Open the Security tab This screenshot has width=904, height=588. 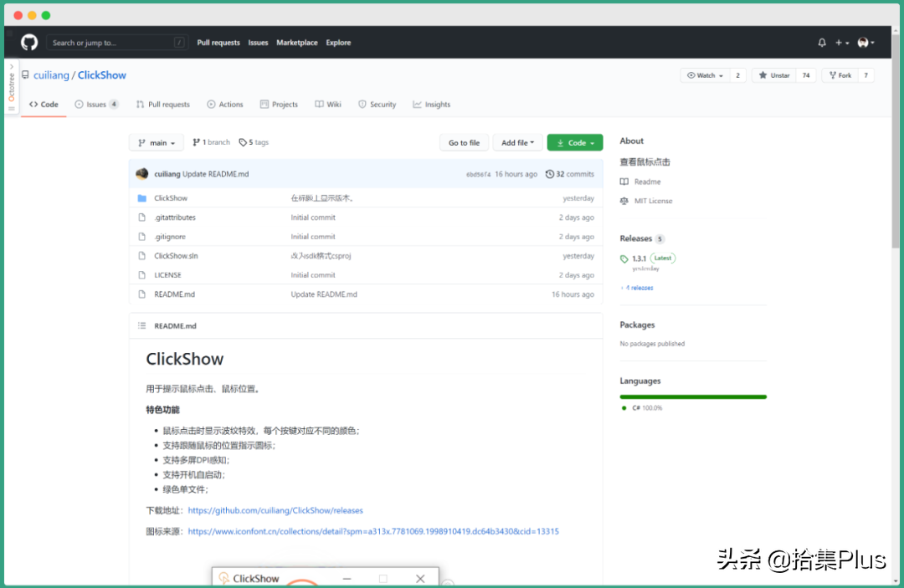377,105
